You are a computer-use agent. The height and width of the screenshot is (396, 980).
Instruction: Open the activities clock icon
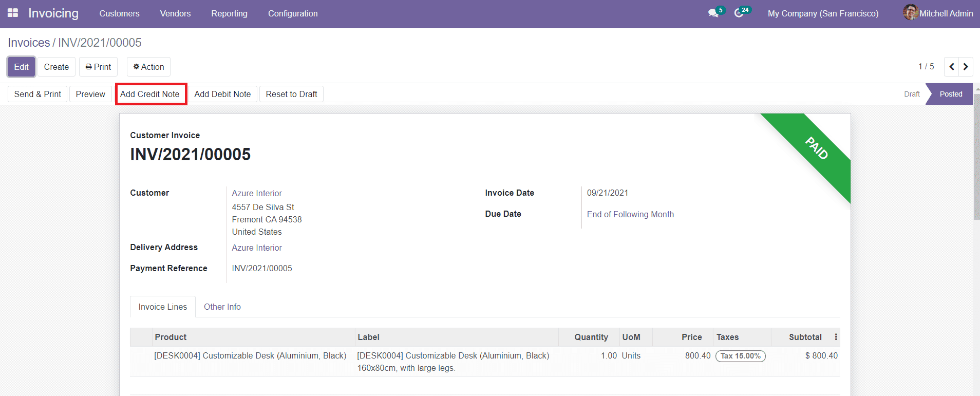739,13
